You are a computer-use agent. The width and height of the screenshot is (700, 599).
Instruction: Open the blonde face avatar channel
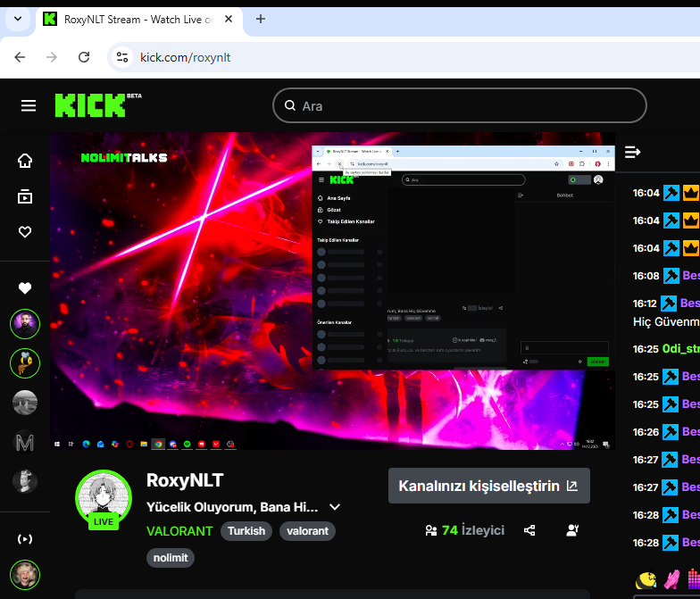click(x=25, y=575)
